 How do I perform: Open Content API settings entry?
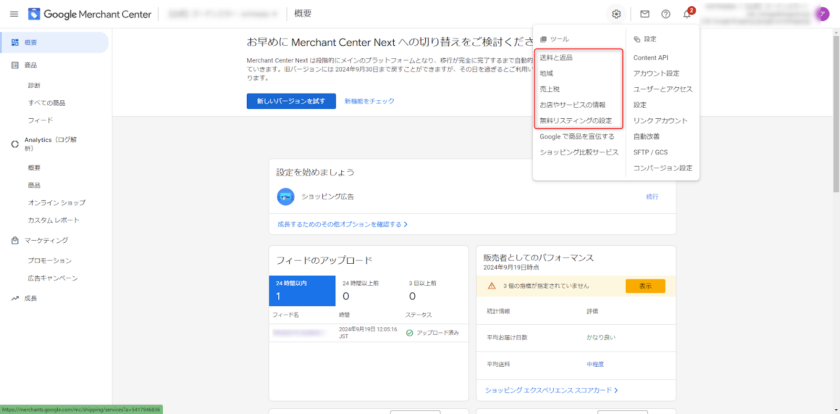point(651,58)
